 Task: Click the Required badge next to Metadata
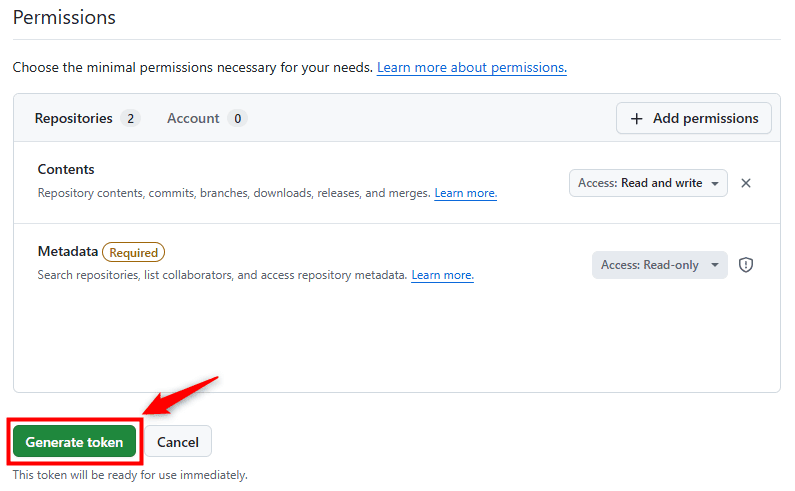tap(133, 253)
